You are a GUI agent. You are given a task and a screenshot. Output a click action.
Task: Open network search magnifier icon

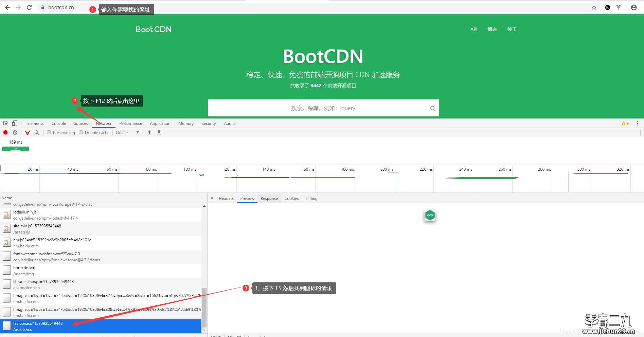pos(37,133)
